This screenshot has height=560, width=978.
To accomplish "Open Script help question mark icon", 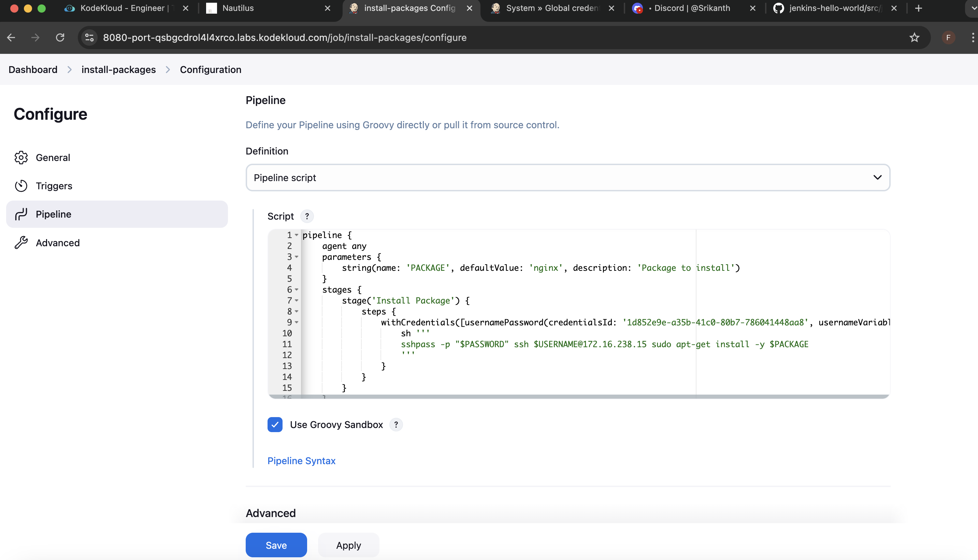I will pos(307,217).
